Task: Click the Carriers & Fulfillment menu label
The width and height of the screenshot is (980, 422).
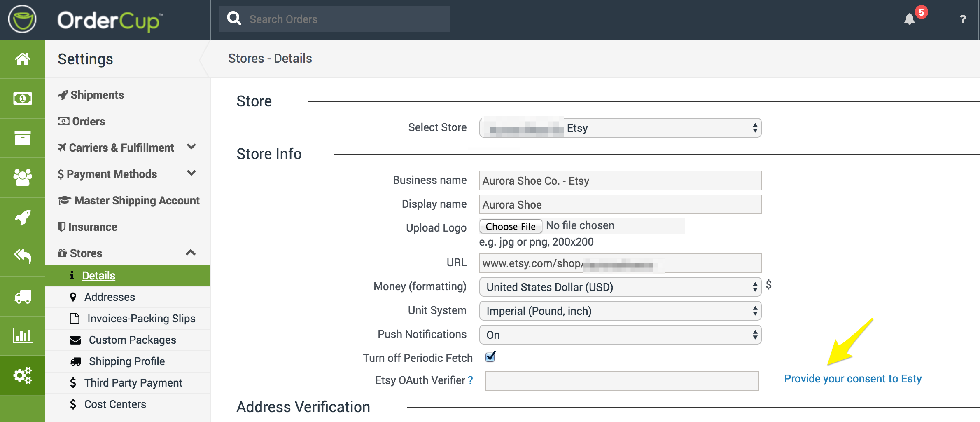Action: (x=121, y=148)
